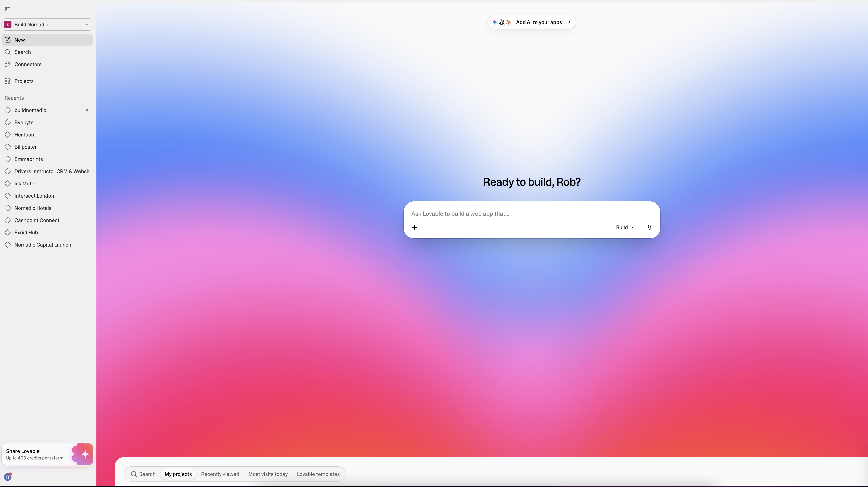Open the Nomadic Hotels recent project
Viewport: 868px width, 487px height.
point(47,208)
